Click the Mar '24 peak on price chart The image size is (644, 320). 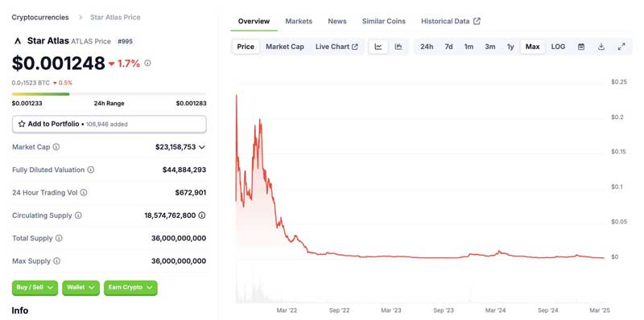tap(499, 251)
